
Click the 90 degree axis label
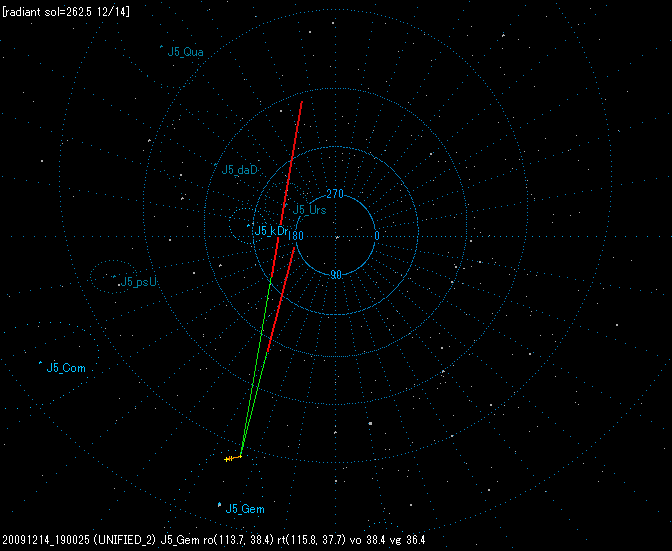tap(336, 275)
